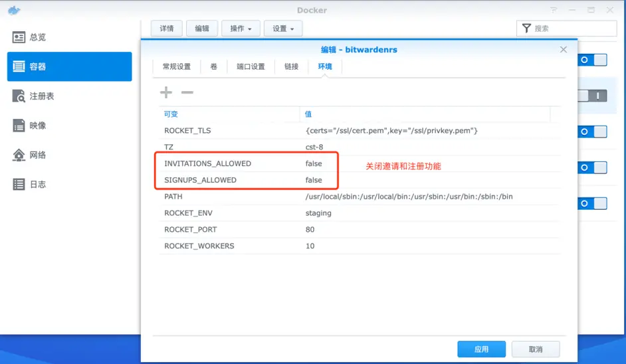This screenshot has width=626, height=364.
Task: Select the 环境 environment tab
Action: (x=325, y=66)
